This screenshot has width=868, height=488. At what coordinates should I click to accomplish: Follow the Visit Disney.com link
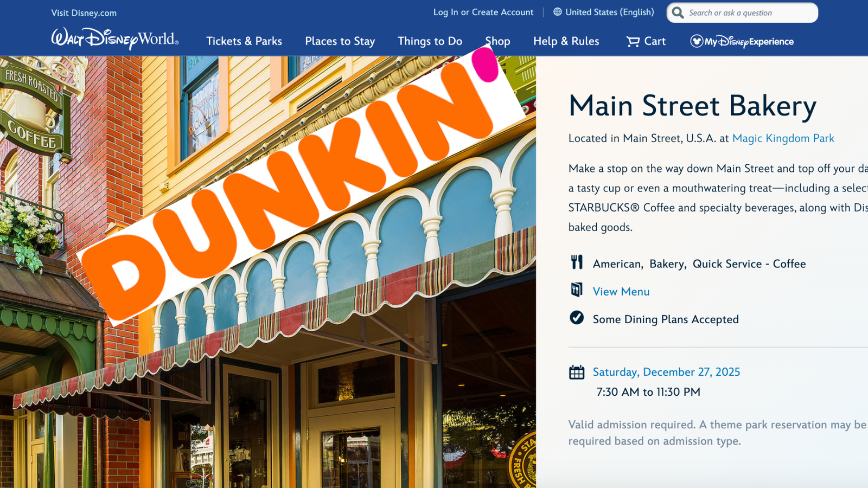pos(84,13)
